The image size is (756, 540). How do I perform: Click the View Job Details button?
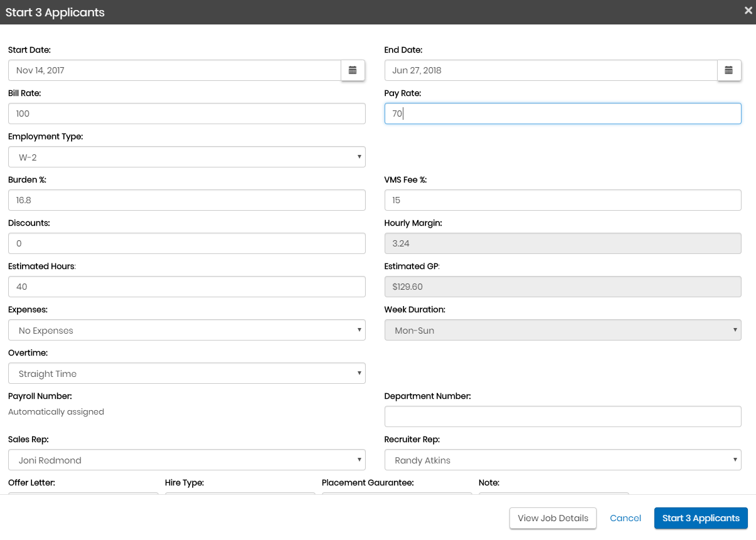click(553, 518)
